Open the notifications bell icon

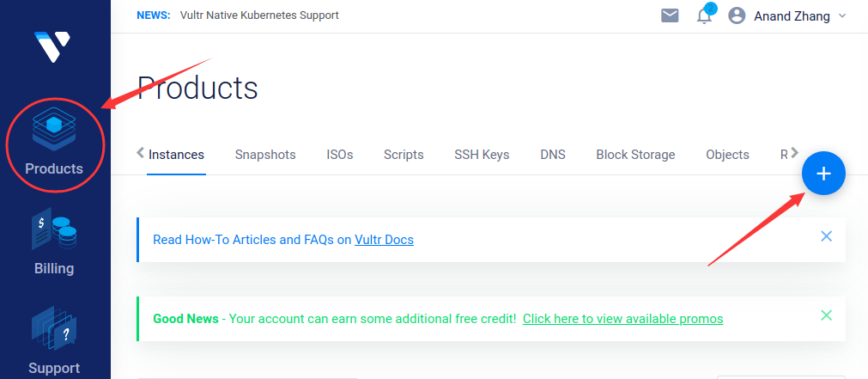point(704,15)
